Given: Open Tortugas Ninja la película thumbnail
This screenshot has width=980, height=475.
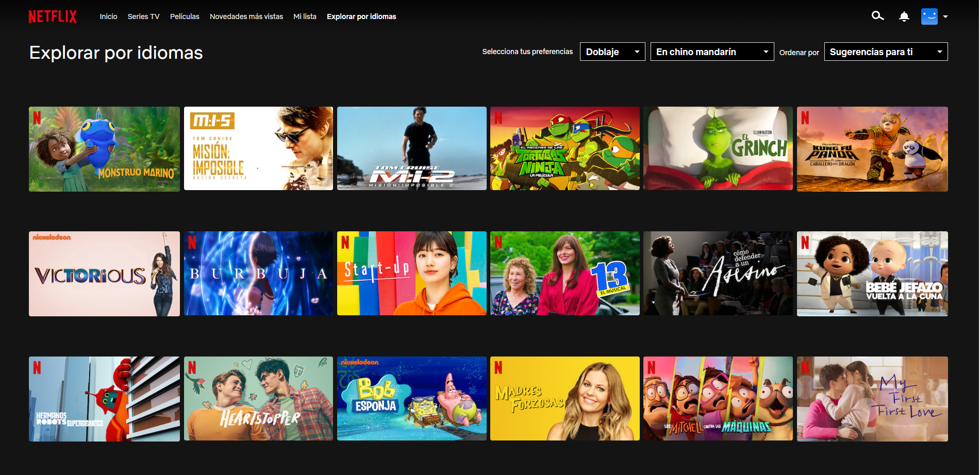Looking at the screenshot, I should [565, 148].
